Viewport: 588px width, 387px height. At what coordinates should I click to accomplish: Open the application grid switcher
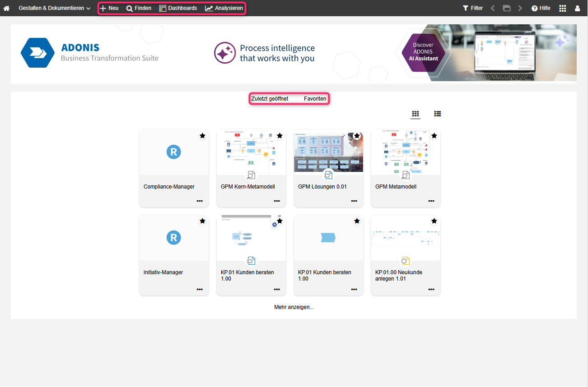click(x=563, y=8)
